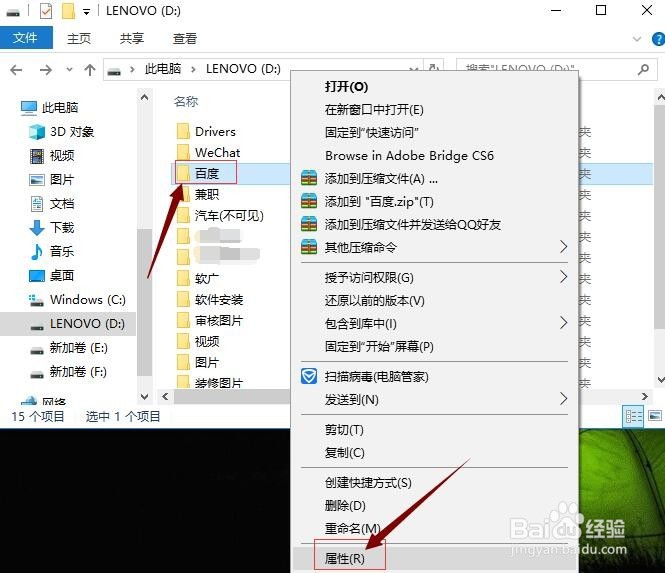665x573 pixels.
Task: Click the search box field
Action: coord(556,69)
